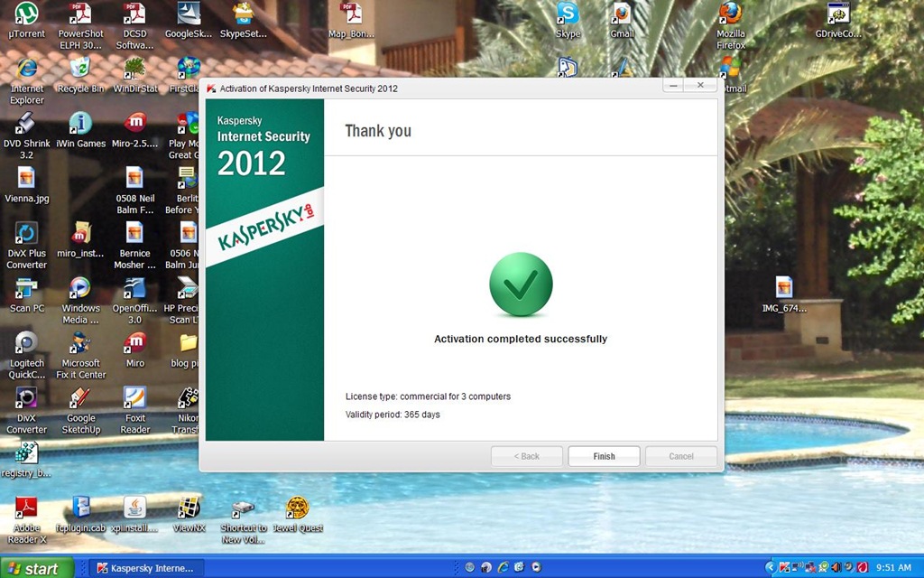Open the Gmail desktop shortcut
Viewport: 924px width, 578px height.
pyautogui.click(x=622, y=22)
